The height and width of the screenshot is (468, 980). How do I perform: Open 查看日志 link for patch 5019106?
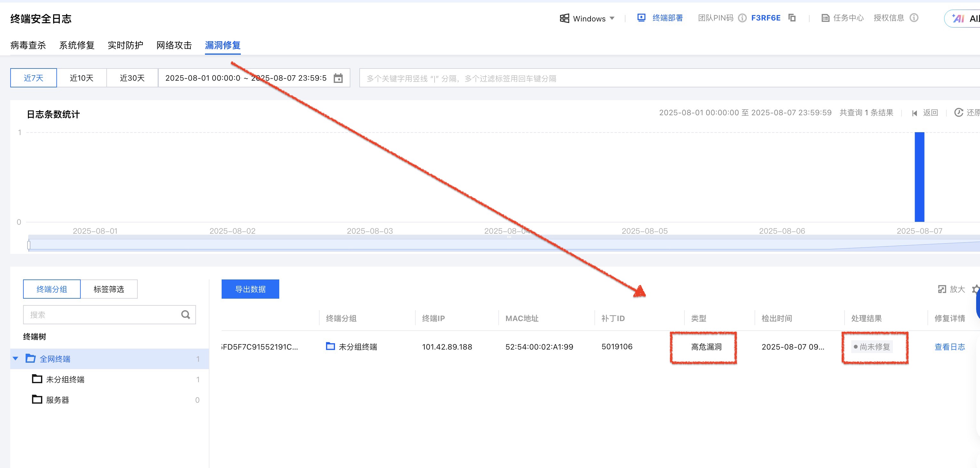pyautogui.click(x=950, y=347)
